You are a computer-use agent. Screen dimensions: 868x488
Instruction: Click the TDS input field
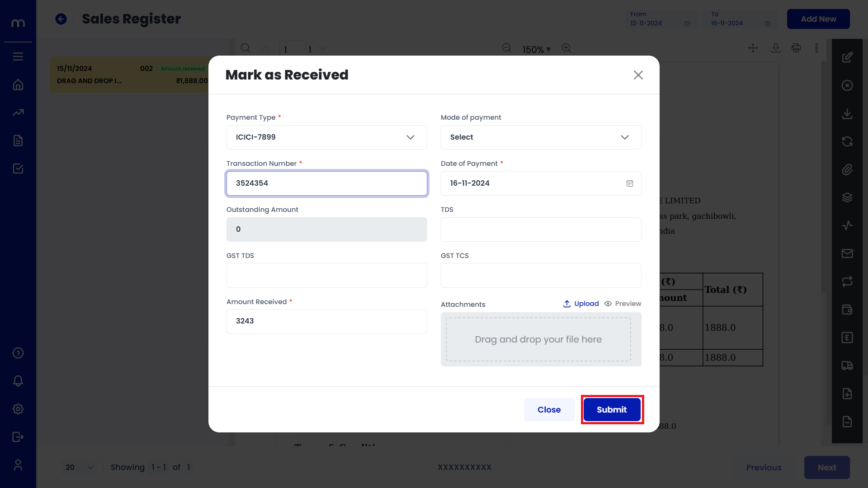541,230
